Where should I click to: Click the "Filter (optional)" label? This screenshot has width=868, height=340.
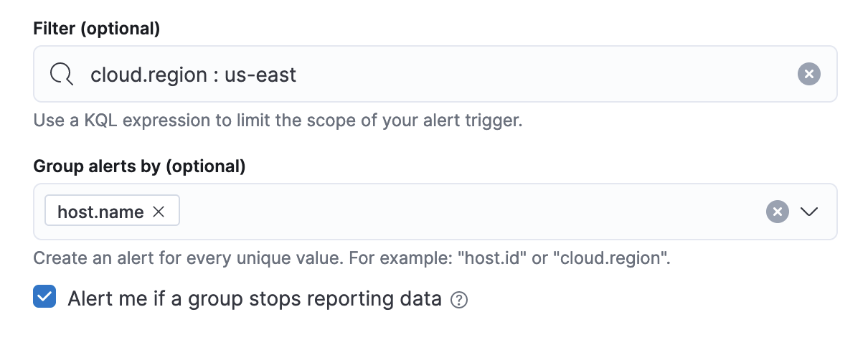coord(96,29)
